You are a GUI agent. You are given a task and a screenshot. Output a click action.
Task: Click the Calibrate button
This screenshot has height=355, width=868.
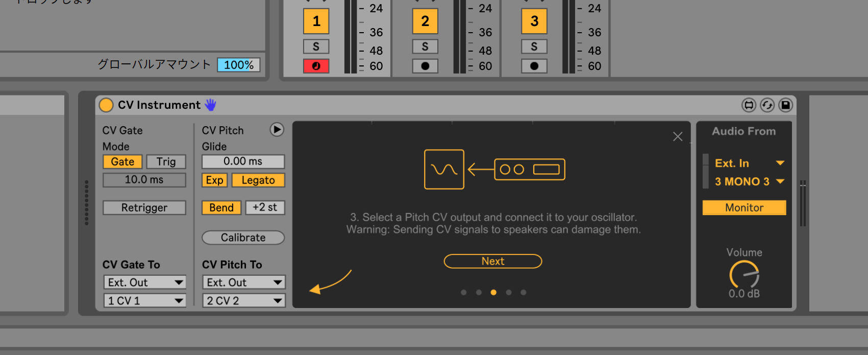(x=243, y=238)
